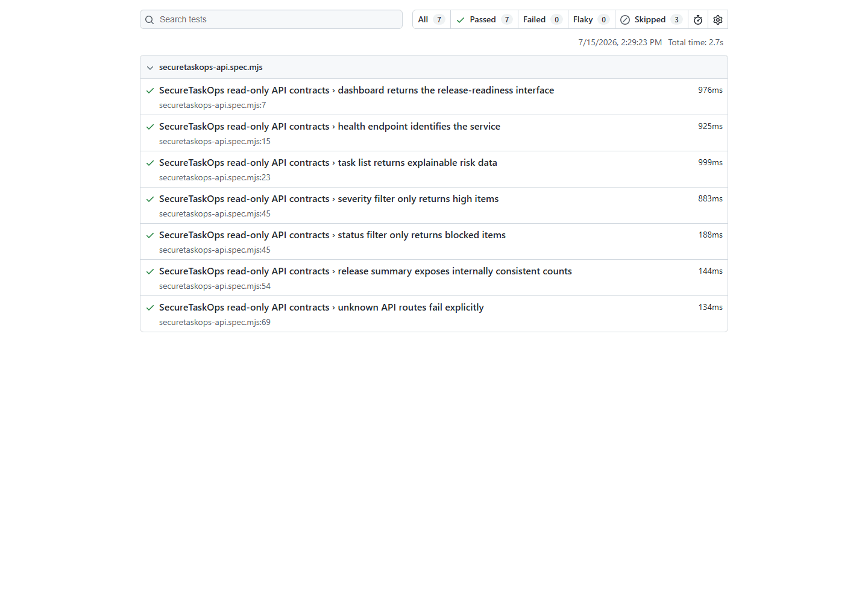Click the 925ms duration value
Screen dimensions: 868x603
coord(710,126)
